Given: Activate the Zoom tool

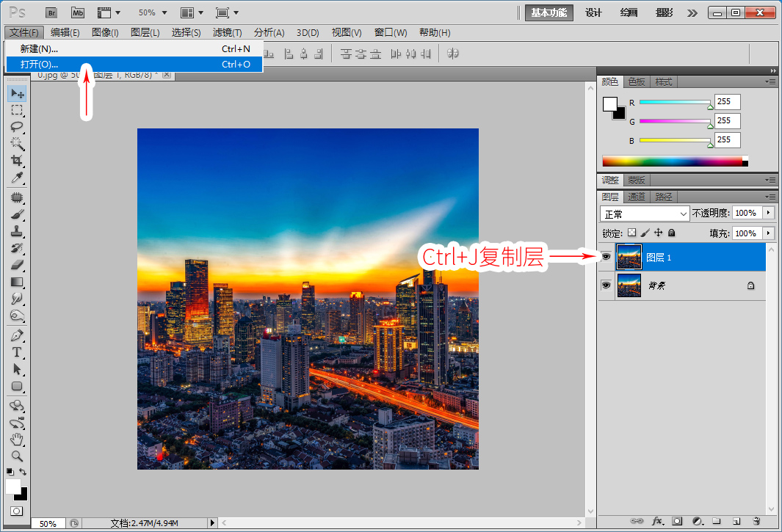Looking at the screenshot, I should coord(17,456).
